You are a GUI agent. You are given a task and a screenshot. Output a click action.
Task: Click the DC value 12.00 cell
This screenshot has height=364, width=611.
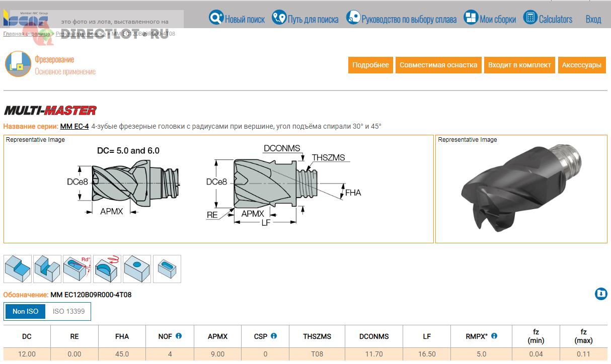tap(27, 354)
